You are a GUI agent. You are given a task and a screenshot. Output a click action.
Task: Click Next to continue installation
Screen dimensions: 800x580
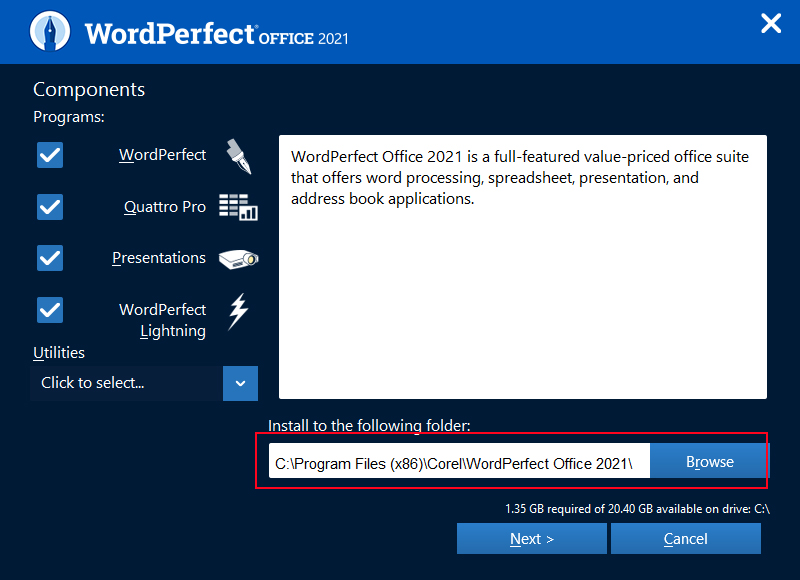(x=531, y=539)
